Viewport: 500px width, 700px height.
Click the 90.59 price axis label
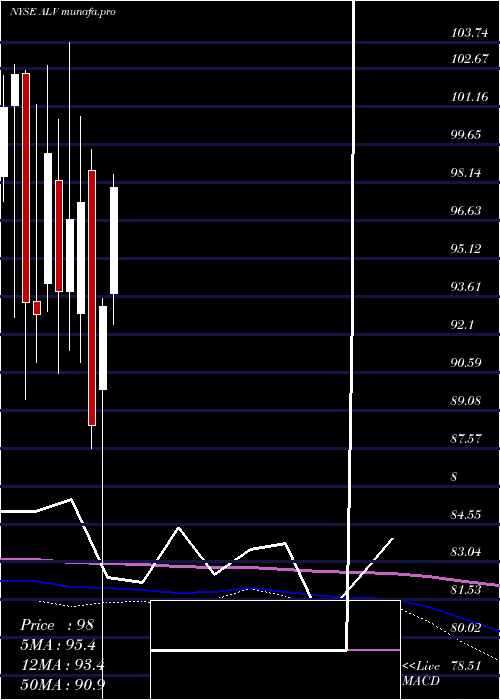point(466,362)
